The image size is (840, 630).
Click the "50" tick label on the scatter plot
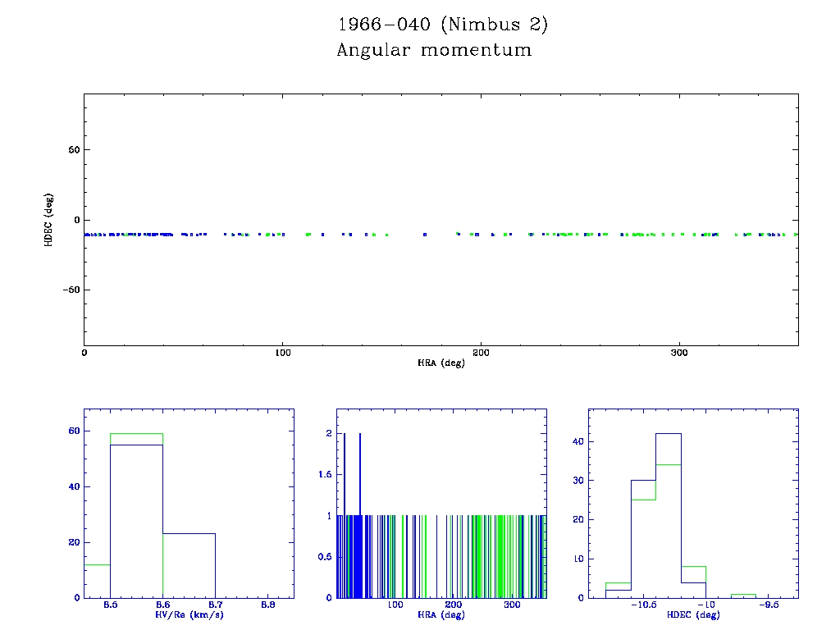coord(72,150)
